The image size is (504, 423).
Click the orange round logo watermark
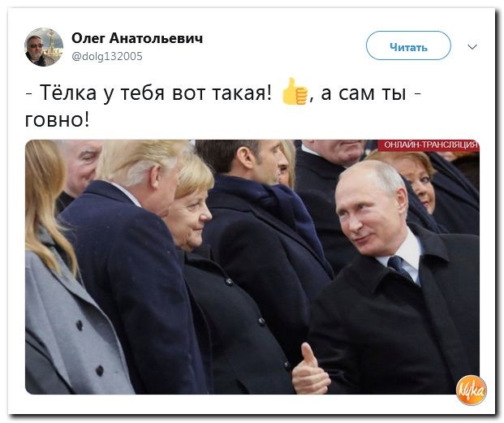tap(472, 390)
